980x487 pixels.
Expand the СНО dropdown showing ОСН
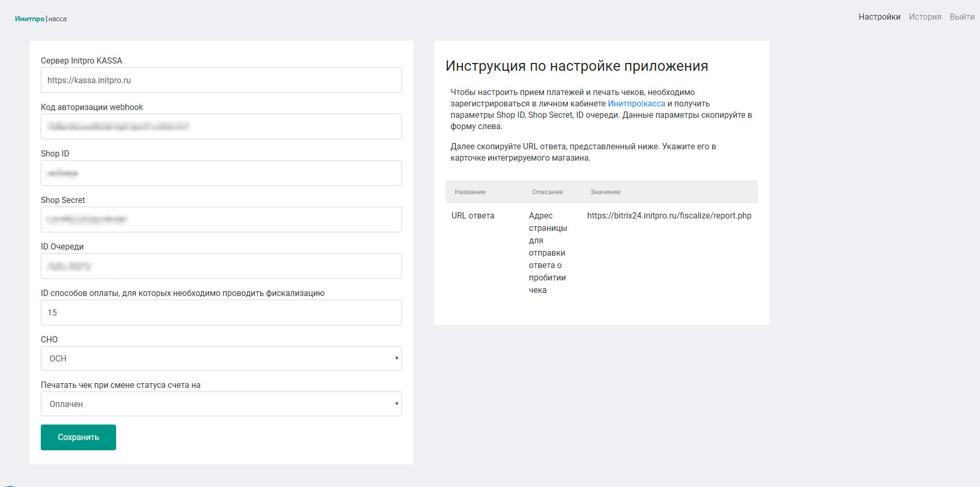pyautogui.click(x=221, y=358)
